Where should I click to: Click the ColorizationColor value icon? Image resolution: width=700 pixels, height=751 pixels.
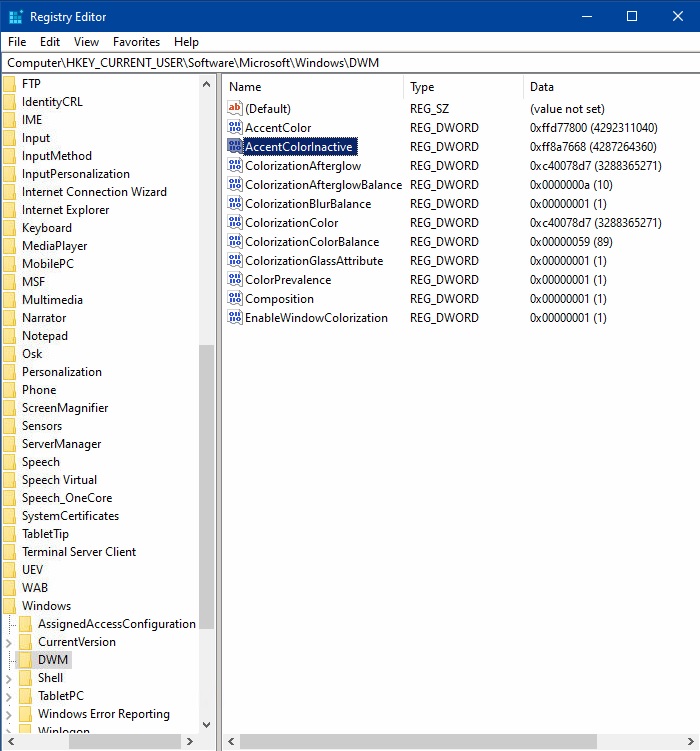pyautogui.click(x=235, y=222)
